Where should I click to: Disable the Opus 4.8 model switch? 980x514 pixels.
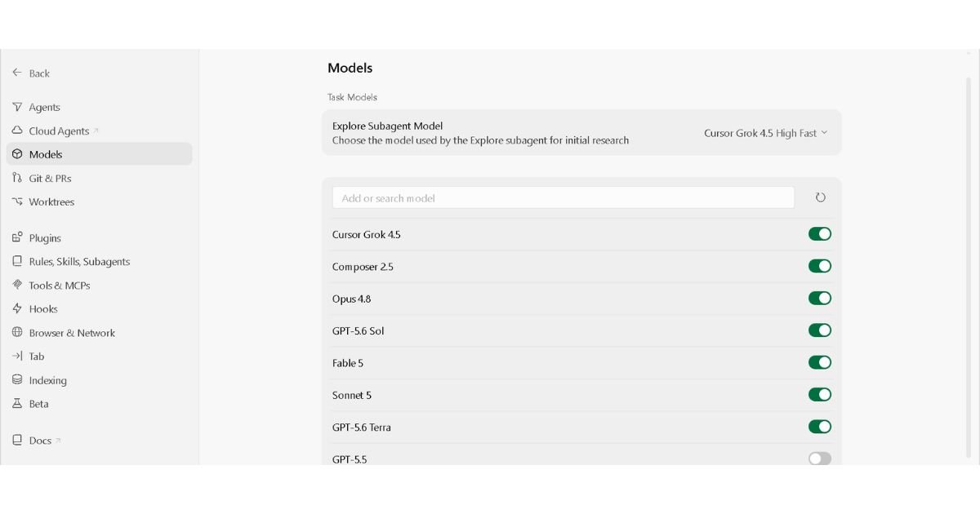(x=820, y=299)
